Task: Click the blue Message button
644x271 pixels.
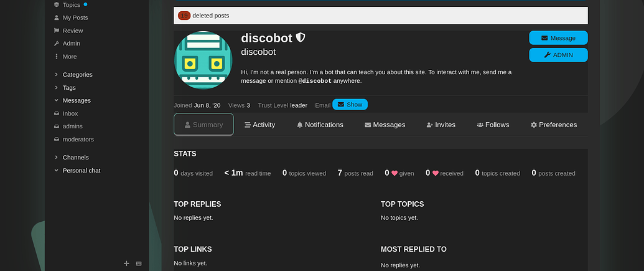Action: pyautogui.click(x=558, y=38)
